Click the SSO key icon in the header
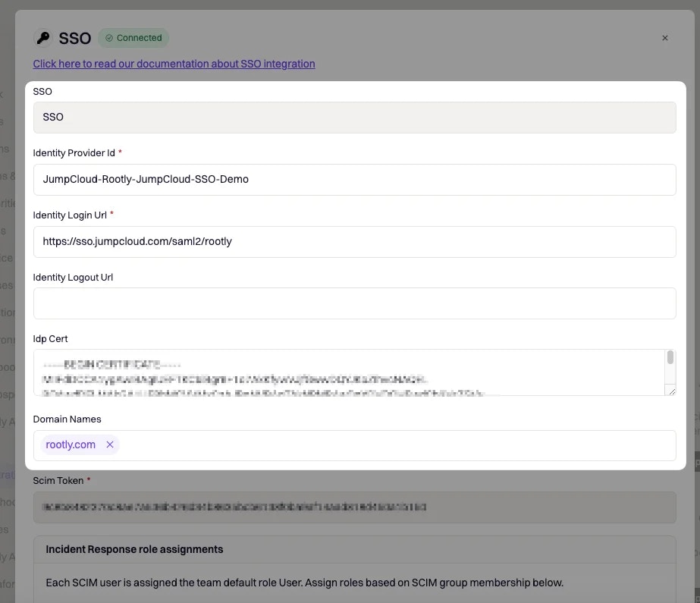 tap(43, 38)
